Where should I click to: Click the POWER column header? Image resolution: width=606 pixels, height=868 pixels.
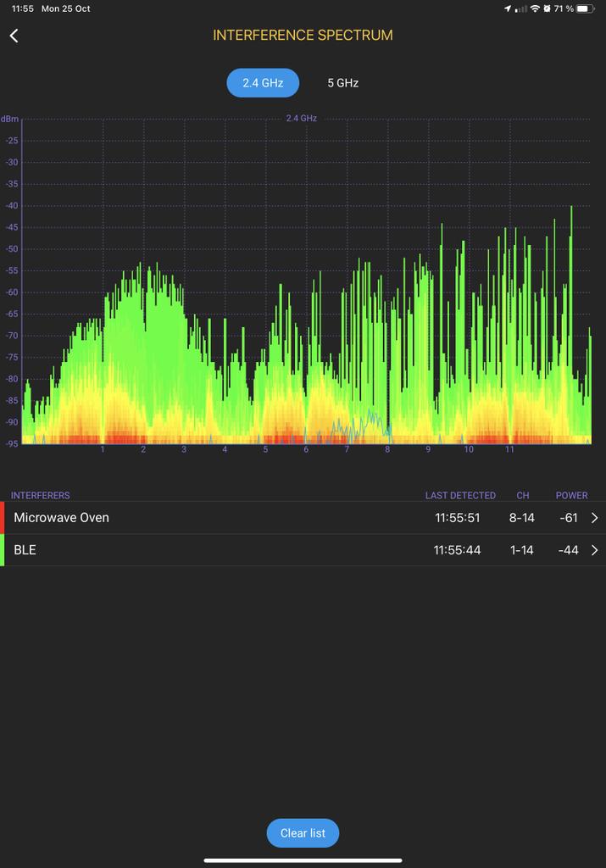tap(572, 495)
